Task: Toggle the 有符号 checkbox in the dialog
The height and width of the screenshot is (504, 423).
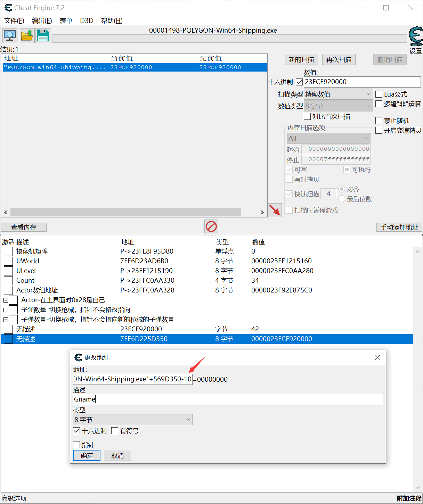Action: (x=115, y=431)
